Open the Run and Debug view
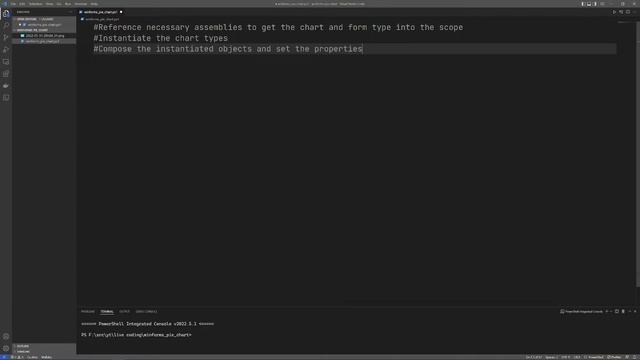Screen dimensions: 640x360 pos(6,49)
